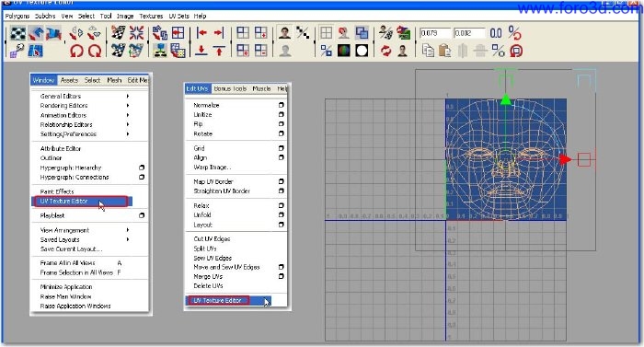Open the Normalize option box
Viewport: 644px width, 347px height.
(282, 105)
